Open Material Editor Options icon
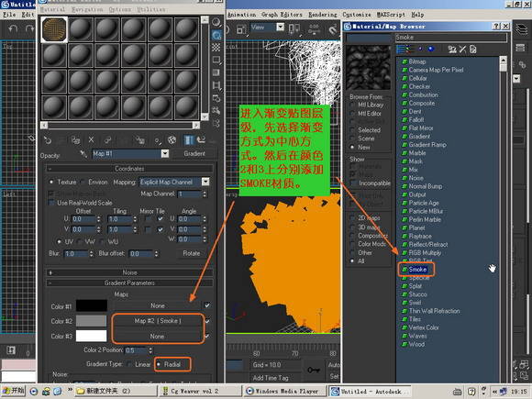The height and width of the screenshot is (399, 532). [216, 98]
